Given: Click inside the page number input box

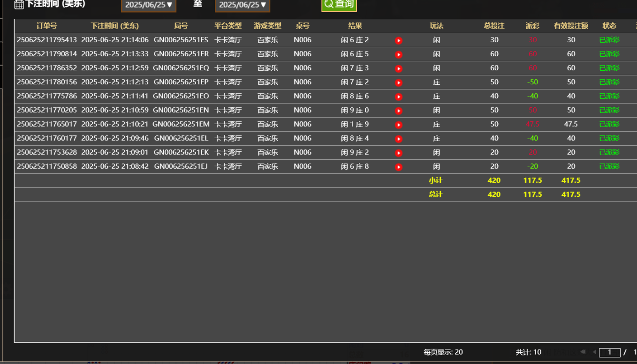Looking at the screenshot, I should pyautogui.click(x=610, y=352).
